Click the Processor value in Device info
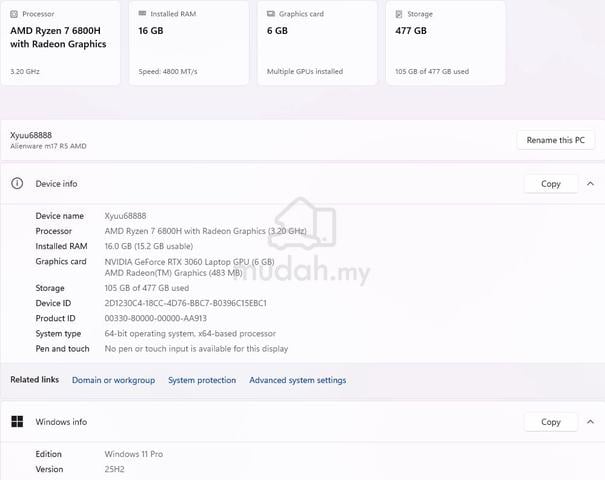Viewport: 605px width, 480px height. 205,231
